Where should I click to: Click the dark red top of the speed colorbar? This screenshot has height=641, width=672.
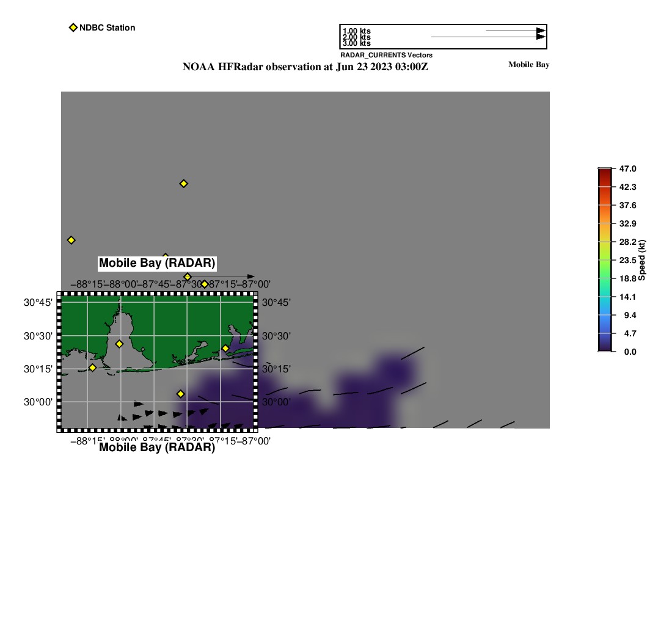[x=604, y=172]
